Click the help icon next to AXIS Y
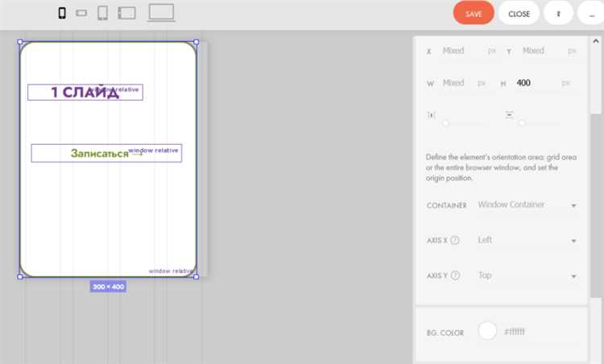604x364 pixels. point(455,275)
